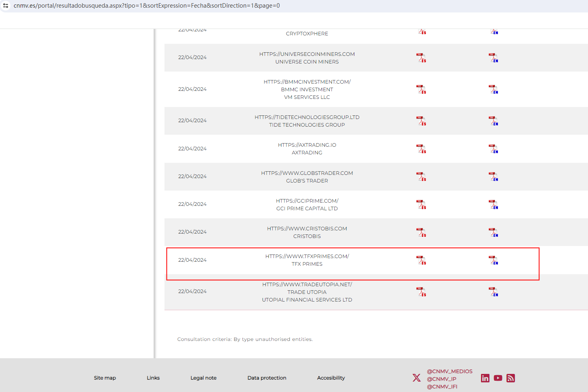Select HTTPS://WWW.CRISTOBIS.COM entry text

[307, 229]
